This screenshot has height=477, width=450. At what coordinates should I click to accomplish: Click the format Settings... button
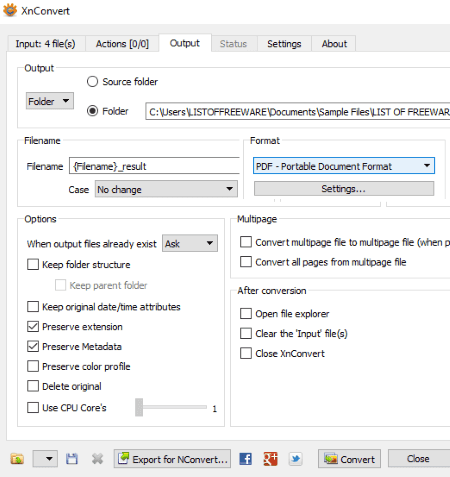click(344, 189)
